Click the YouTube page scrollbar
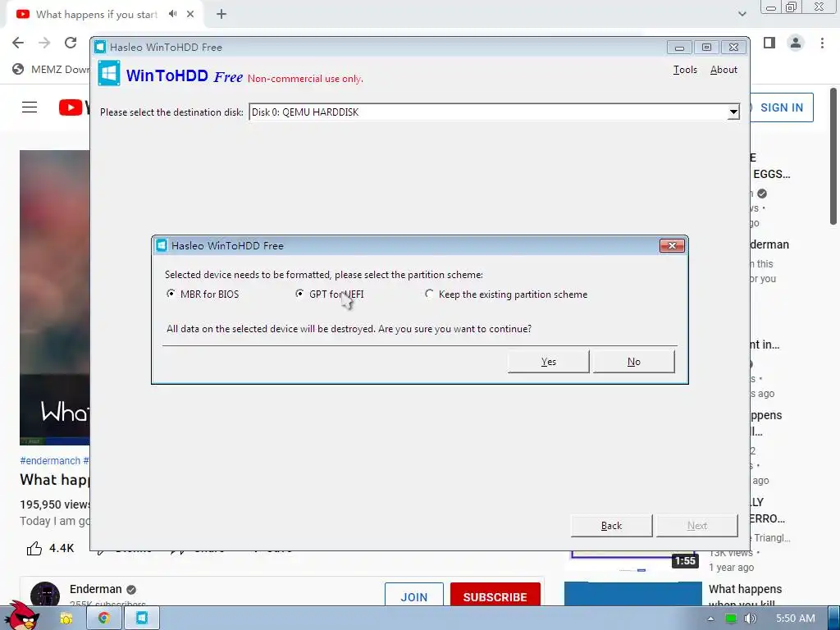The image size is (840, 630). click(x=833, y=155)
